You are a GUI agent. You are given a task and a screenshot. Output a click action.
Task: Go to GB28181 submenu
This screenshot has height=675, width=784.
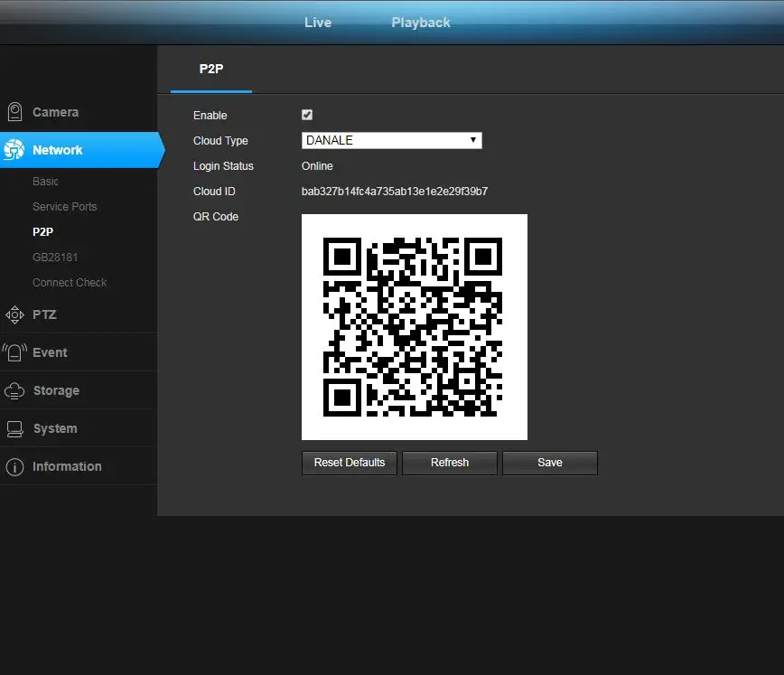point(55,258)
